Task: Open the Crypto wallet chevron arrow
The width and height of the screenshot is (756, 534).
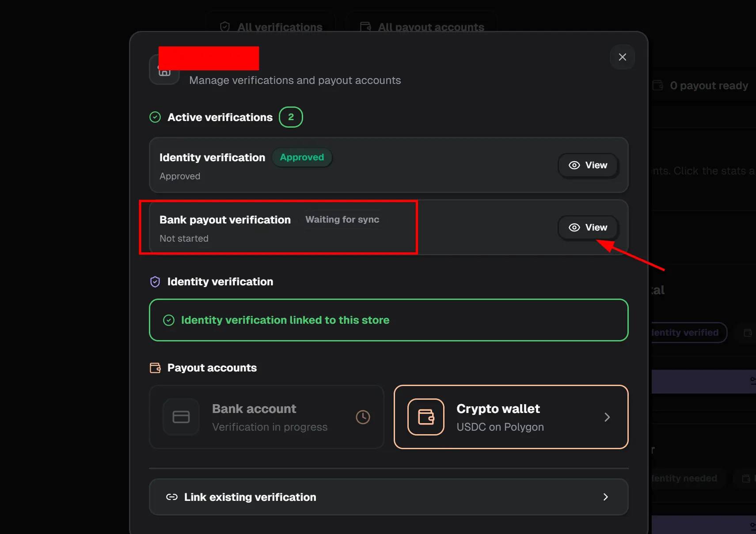Action: (x=607, y=417)
